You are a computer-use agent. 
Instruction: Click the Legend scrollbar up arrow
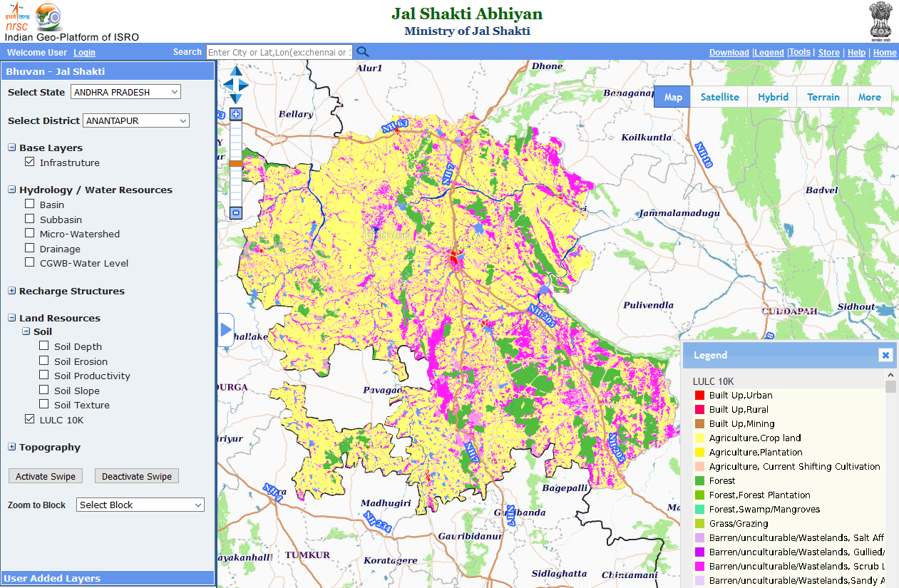[890, 374]
